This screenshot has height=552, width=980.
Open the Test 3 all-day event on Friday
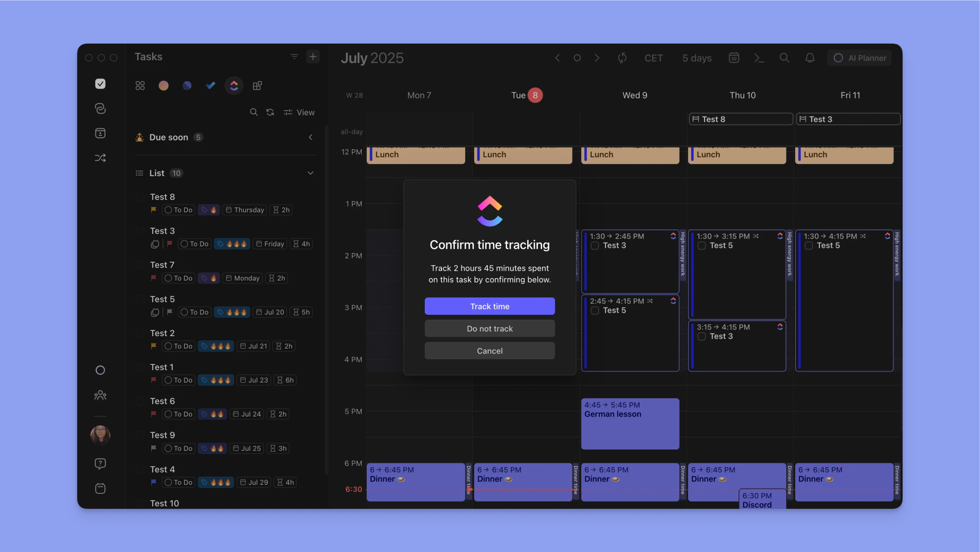click(x=848, y=119)
